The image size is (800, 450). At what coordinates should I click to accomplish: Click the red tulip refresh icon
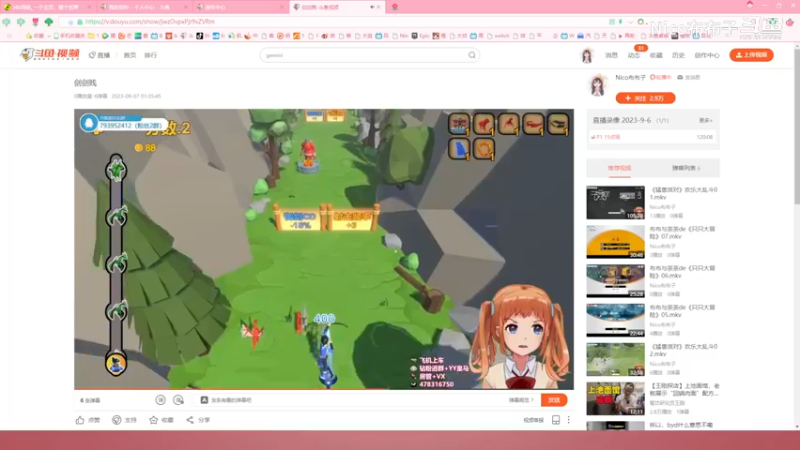[x=35, y=22]
